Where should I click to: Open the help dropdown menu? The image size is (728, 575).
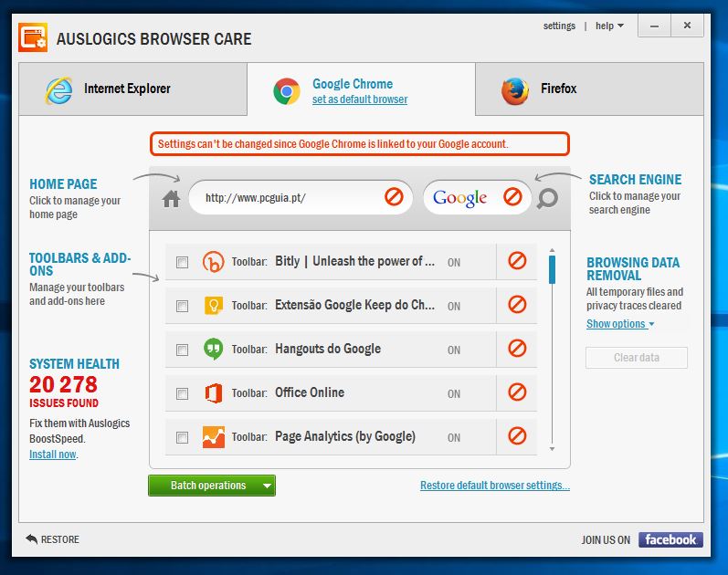tap(609, 26)
